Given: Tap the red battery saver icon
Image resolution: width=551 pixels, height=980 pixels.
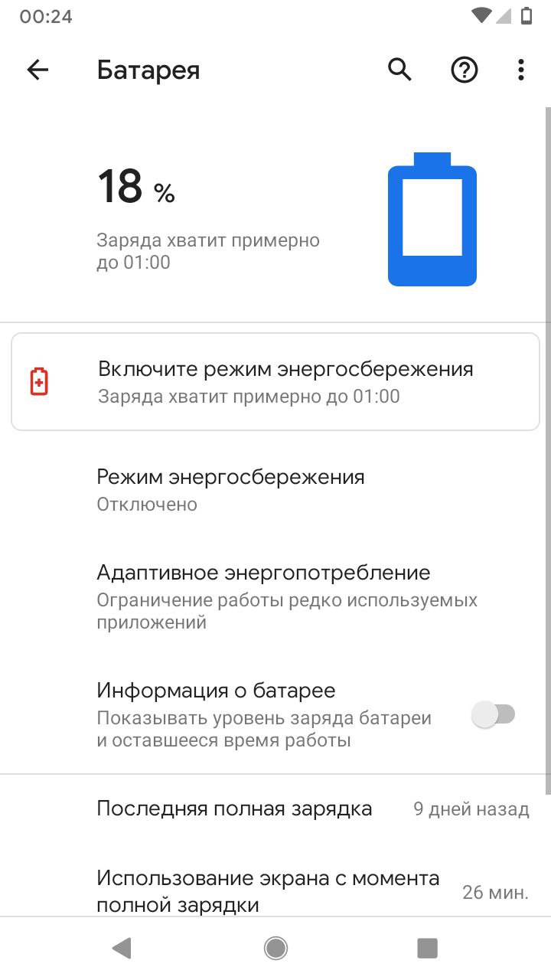Looking at the screenshot, I should point(39,381).
